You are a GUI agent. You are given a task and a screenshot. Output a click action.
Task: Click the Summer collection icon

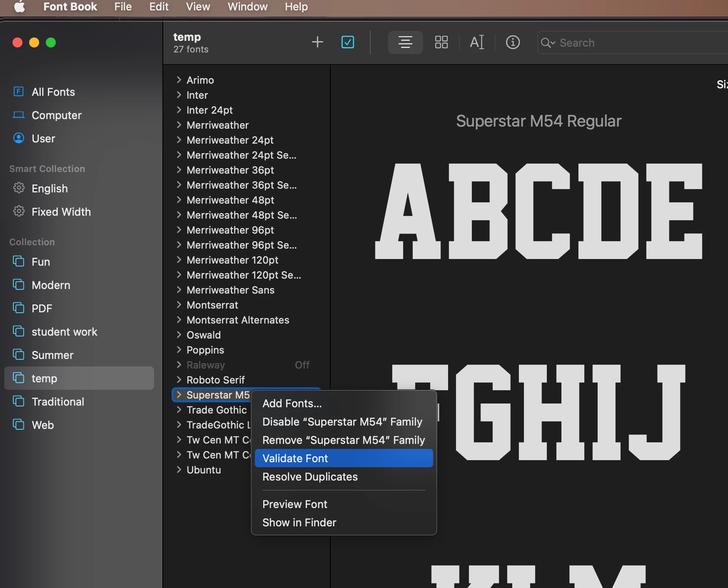tap(19, 355)
